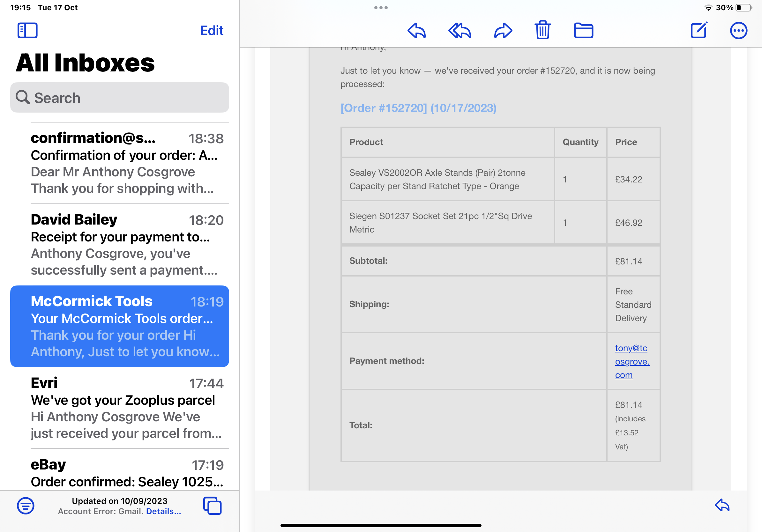This screenshot has height=532, width=762.
Task: Open Gmail account error Details link
Action: pos(163,511)
